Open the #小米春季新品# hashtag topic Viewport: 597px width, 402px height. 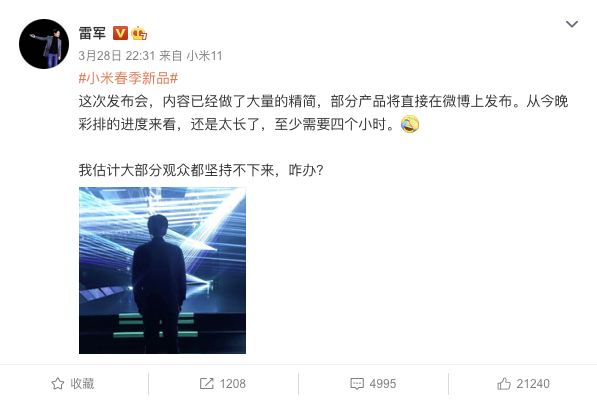pyautogui.click(x=128, y=78)
